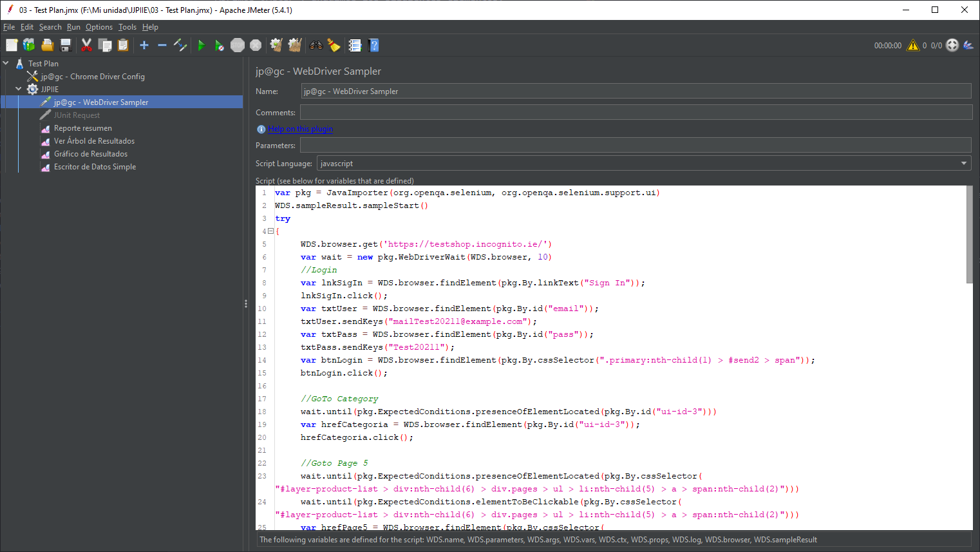Click the plugin help info icon
The image size is (980, 552).
click(x=261, y=129)
